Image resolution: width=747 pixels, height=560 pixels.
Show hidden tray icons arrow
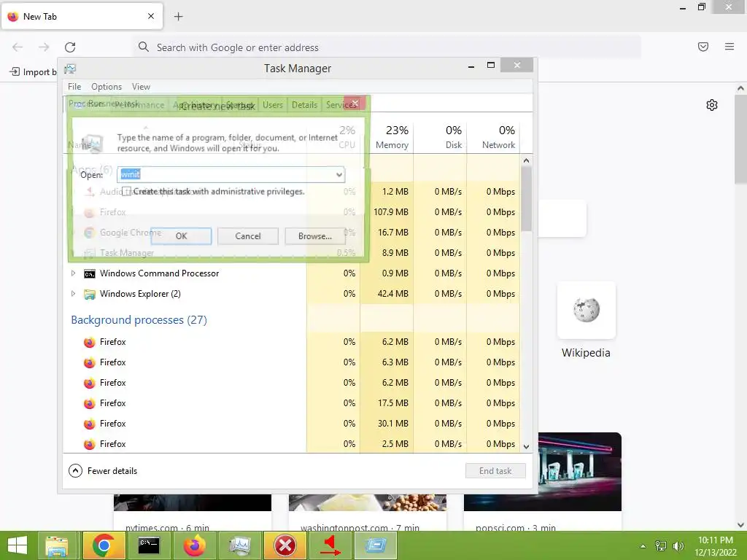[x=643, y=546]
